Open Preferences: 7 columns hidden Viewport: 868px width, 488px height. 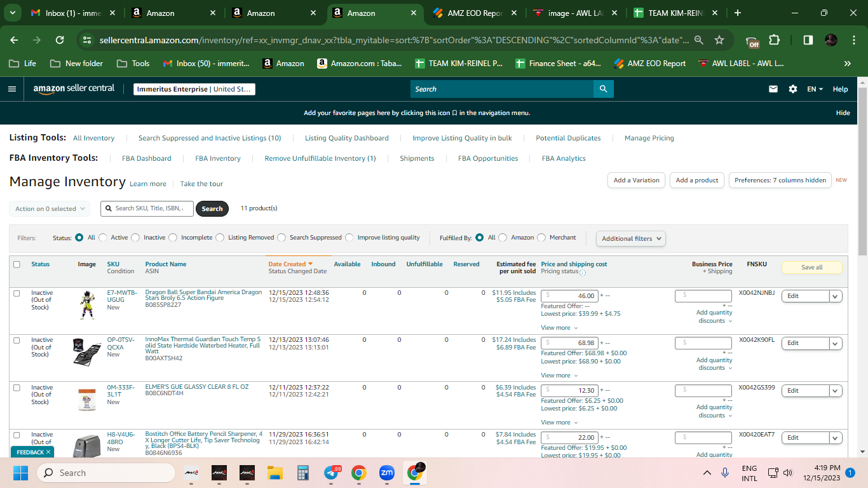click(x=780, y=180)
